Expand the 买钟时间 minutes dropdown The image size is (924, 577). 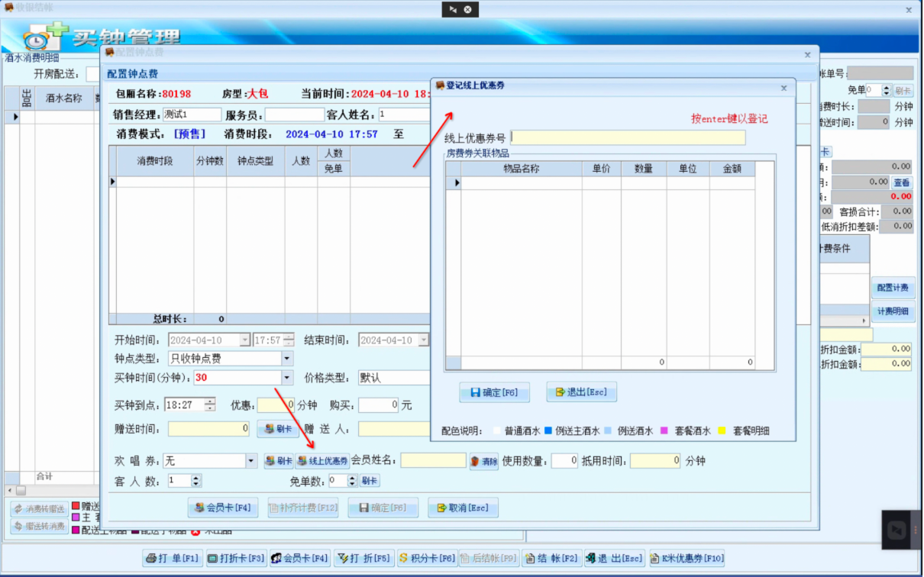click(286, 378)
